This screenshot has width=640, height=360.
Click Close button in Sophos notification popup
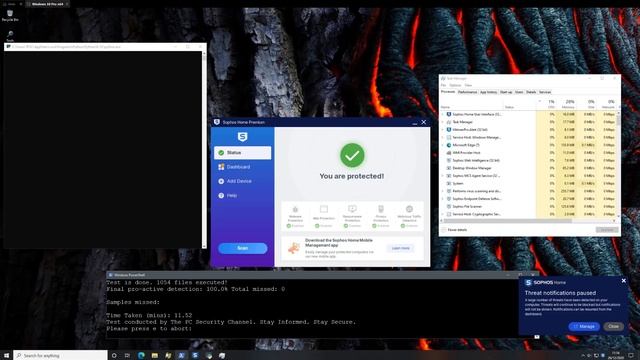point(613,327)
